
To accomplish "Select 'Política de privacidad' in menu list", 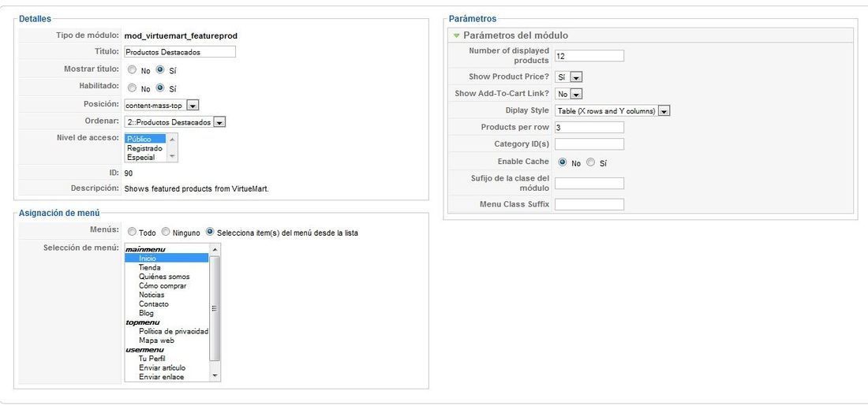I will pyautogui.click(x=166, y=331).
